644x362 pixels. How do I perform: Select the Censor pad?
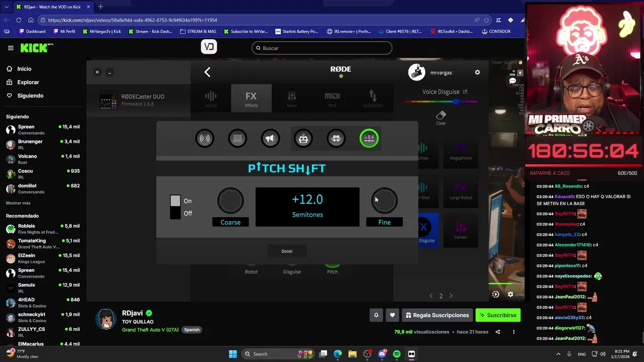(x=461, y=231)
